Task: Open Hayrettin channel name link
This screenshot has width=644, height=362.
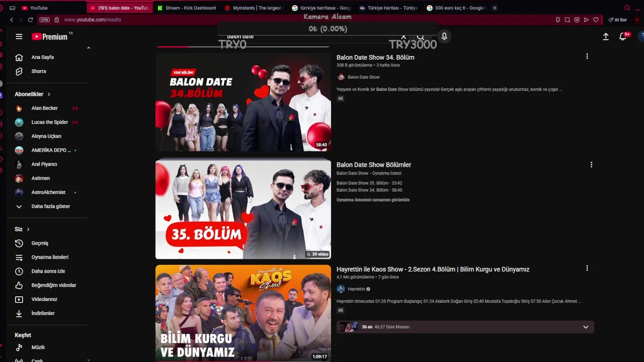Action: coord(356,289)
